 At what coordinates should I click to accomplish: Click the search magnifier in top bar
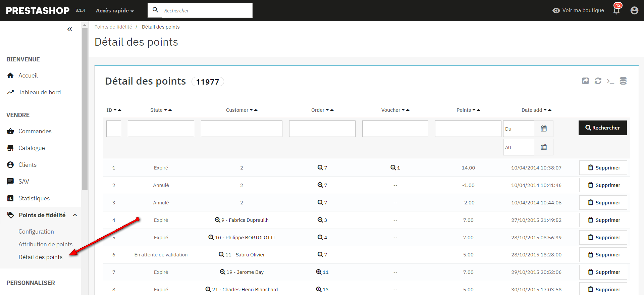(155, 10)
